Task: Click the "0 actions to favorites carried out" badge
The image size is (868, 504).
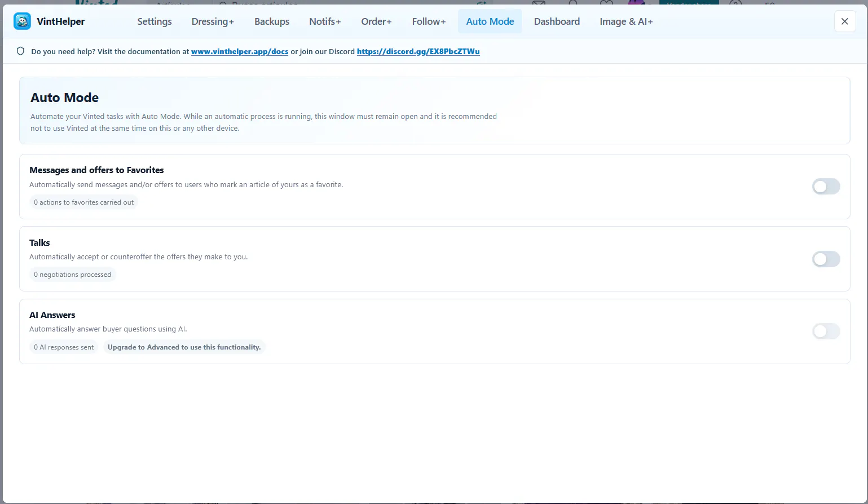Action: click(x=84, y=202)
